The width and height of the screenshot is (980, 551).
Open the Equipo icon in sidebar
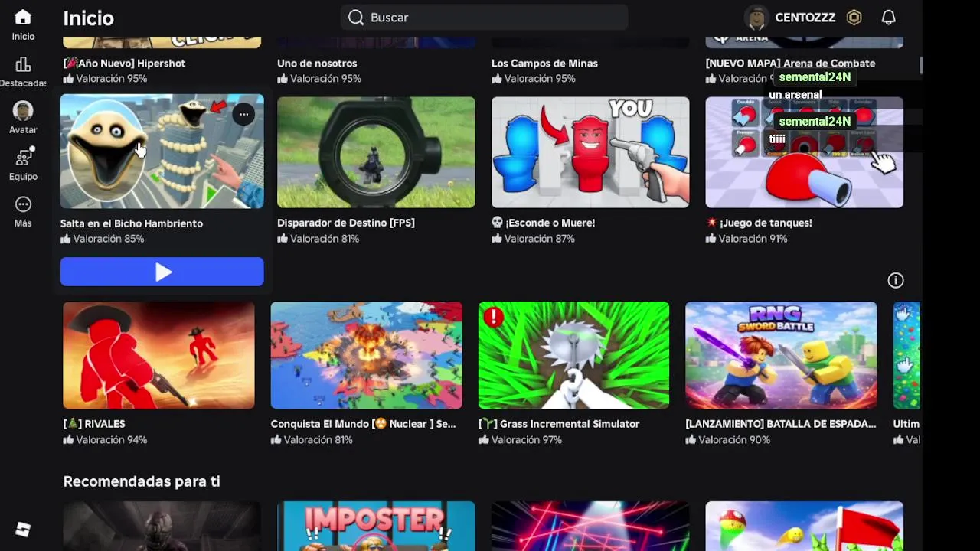(23, 158)
